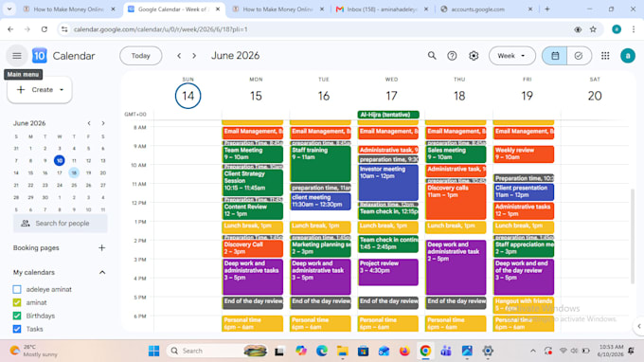This screenshot has height=362, width=644.
Task: Click the Search for people field
Action: [x=61, y=223]
